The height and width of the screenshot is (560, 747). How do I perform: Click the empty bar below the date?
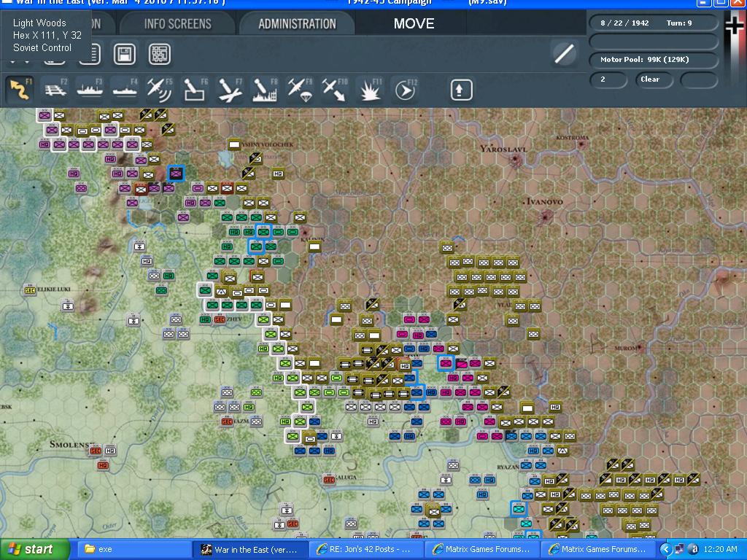pyautogui.click(x=654, y=42)
